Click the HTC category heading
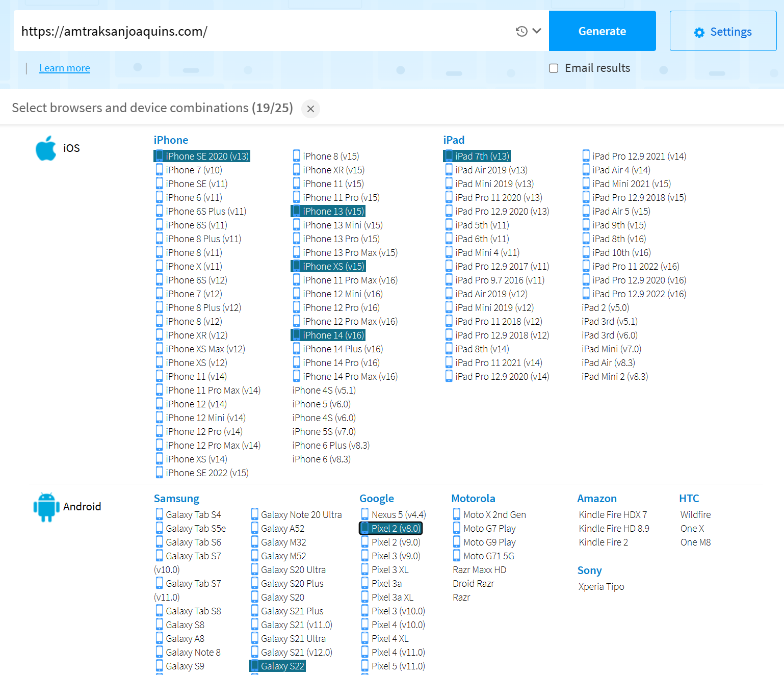Image resolution: width=784 pixels, height=675 pixels. point(689,498)
